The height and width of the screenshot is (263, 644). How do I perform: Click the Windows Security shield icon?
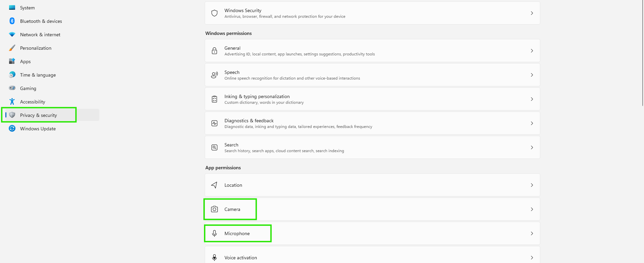[x=214, y=13]
